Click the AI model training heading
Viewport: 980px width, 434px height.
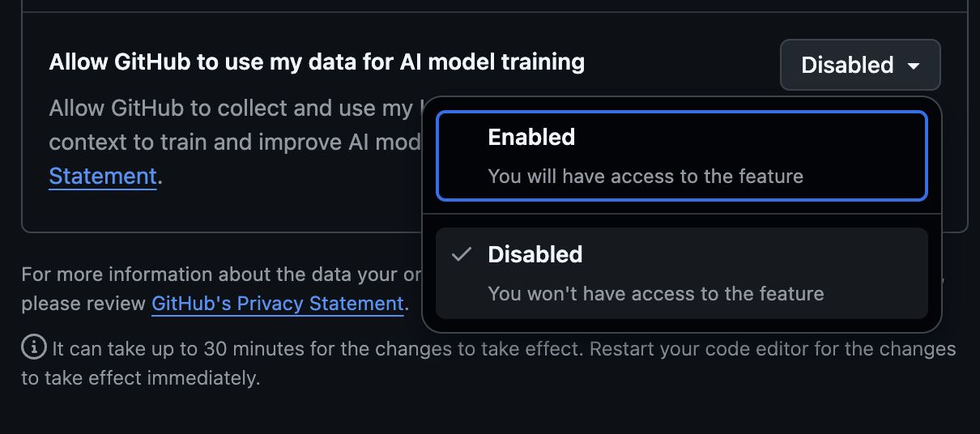point(317,62)
